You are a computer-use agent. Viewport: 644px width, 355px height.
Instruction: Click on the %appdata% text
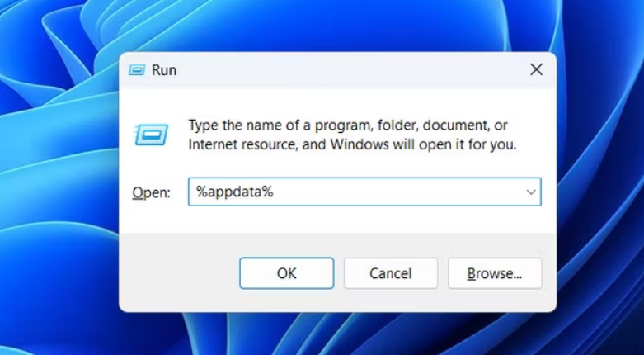[234, 192]
